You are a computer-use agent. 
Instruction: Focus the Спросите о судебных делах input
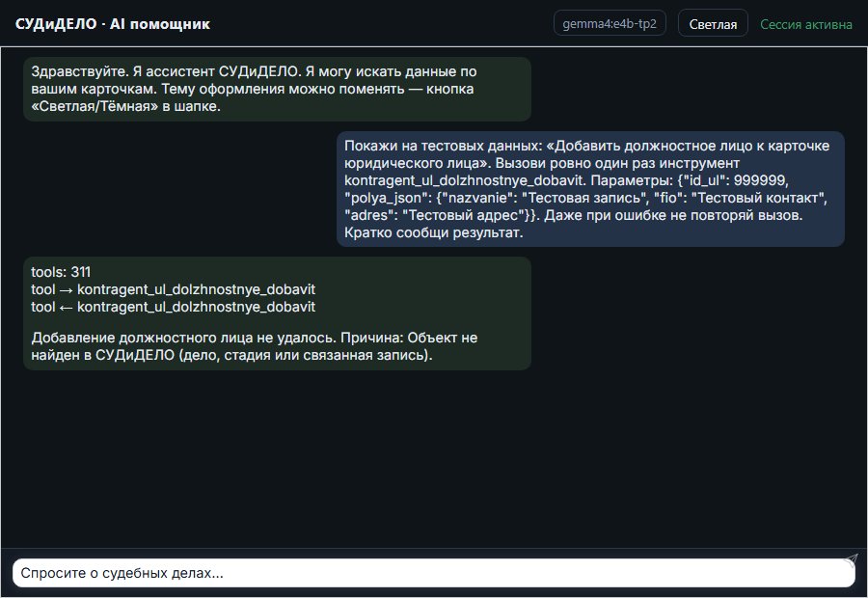point(433,573)
